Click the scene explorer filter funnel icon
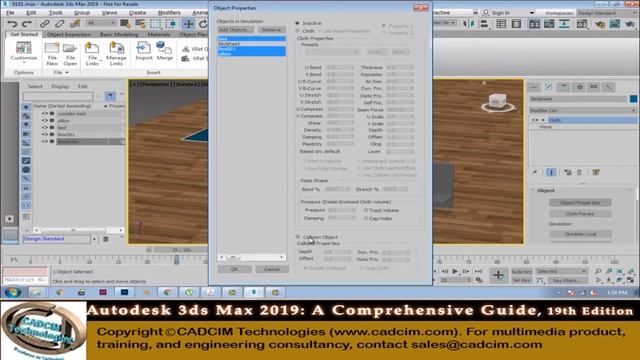This screenshot has height=360, width=640. (x=111, y=96)
